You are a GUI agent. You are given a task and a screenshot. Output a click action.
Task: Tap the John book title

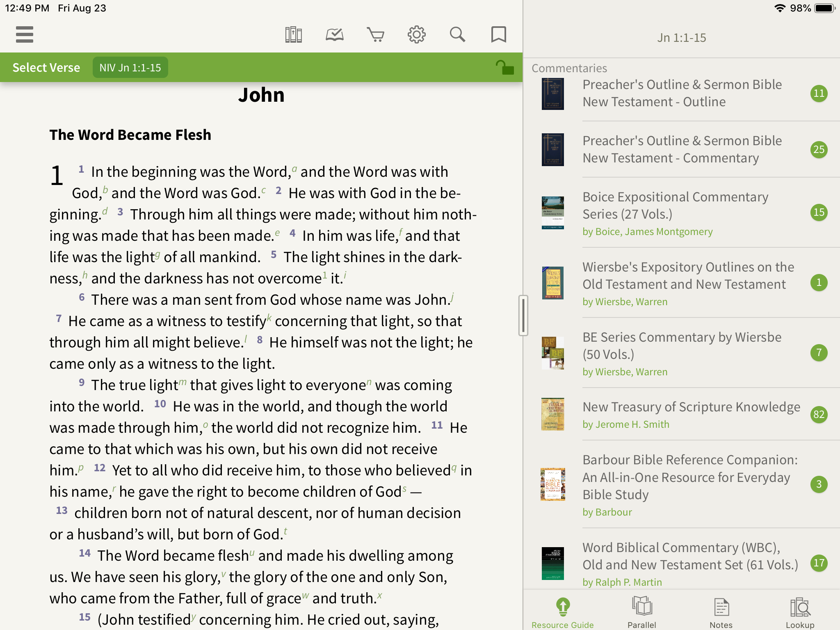click(261, 95)
